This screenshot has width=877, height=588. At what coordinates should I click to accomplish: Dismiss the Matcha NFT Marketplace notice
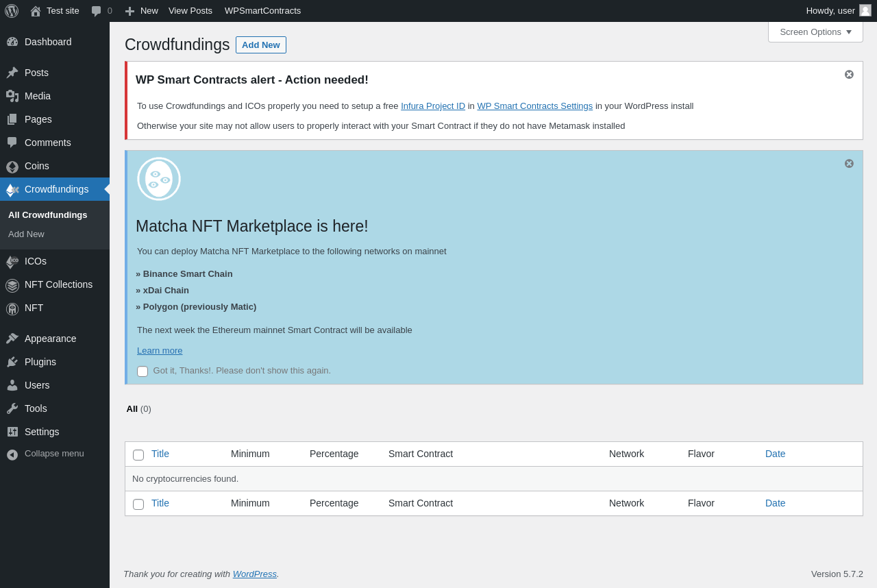point(849,163)
